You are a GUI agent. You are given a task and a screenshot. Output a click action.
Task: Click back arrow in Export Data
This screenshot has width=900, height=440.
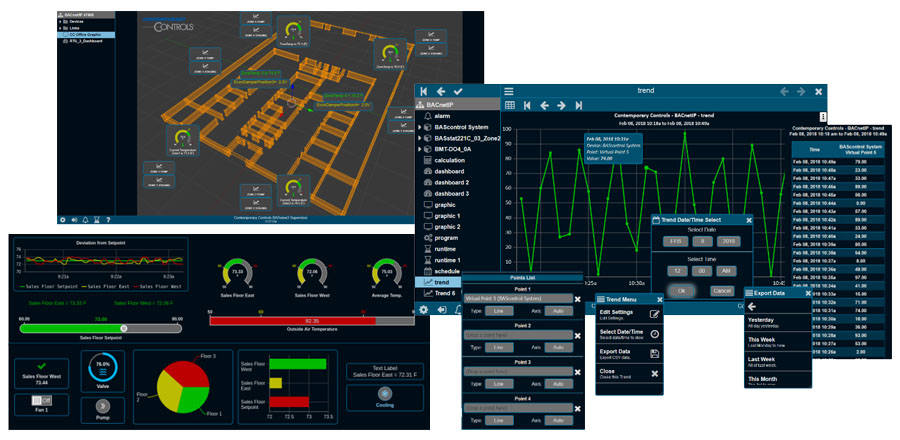[752, 308]
